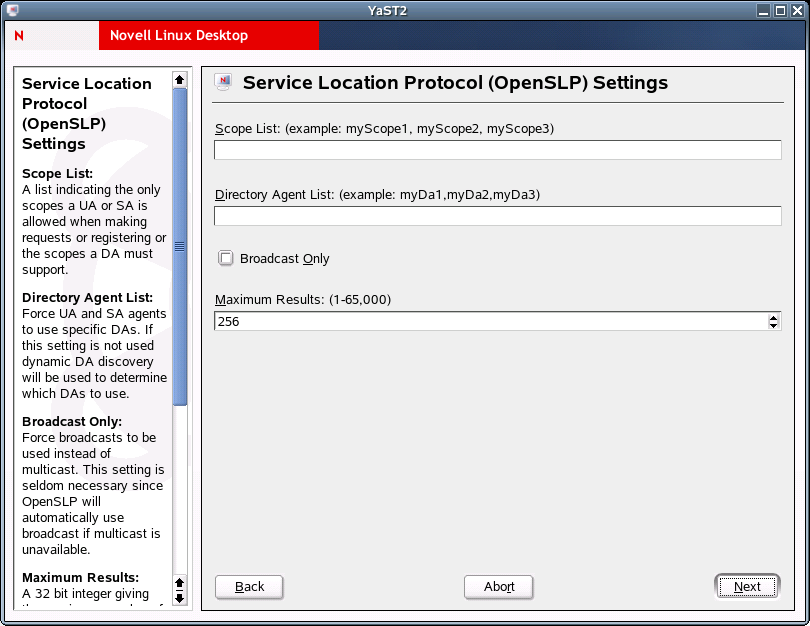810x626 pixels.
Task: Click the help panel bottom scroll-down arrow
Action: tap(179, 599)
